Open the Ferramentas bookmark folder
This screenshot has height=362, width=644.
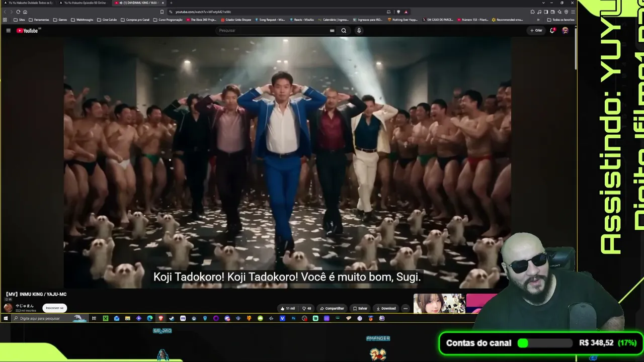click(x=39, y=20)
